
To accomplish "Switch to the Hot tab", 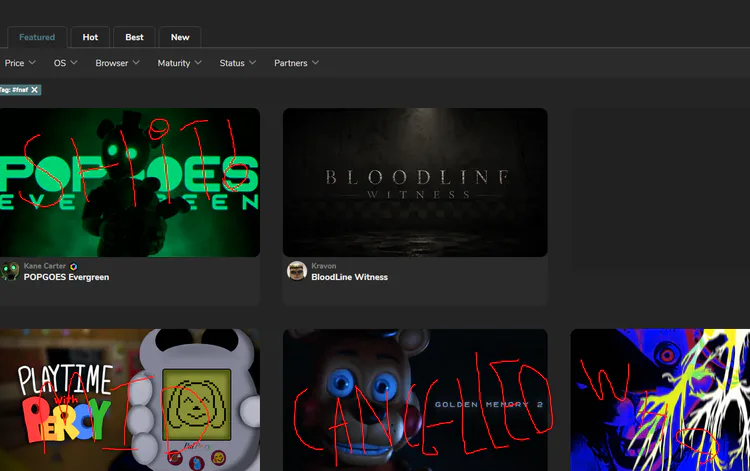I will click(x=90, y=37).
